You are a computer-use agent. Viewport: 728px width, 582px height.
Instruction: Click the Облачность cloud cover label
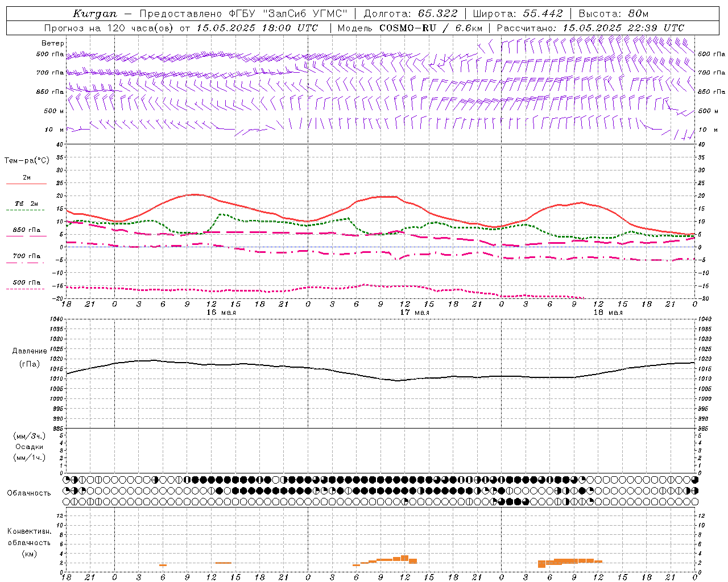[29, 493]
